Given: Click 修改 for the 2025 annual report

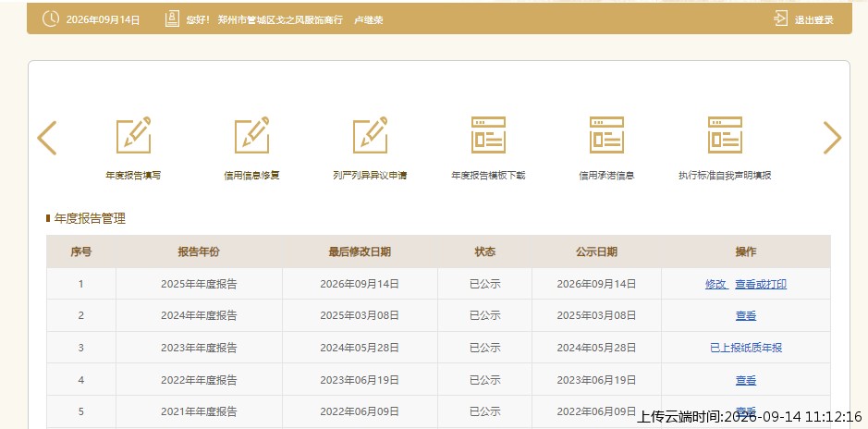Looking at the screenshot, I should (715, 284).
